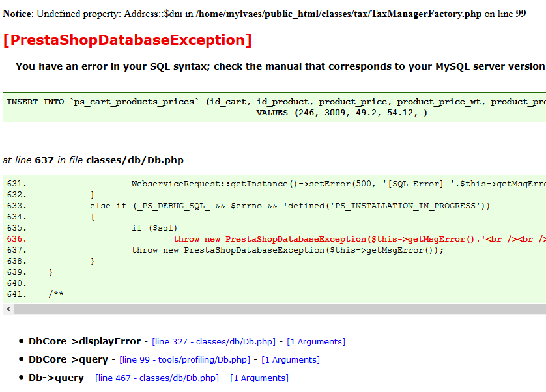Click the 'VALUES (246, 3009, 49.2, 54.12, )' line

click(341, 113)
